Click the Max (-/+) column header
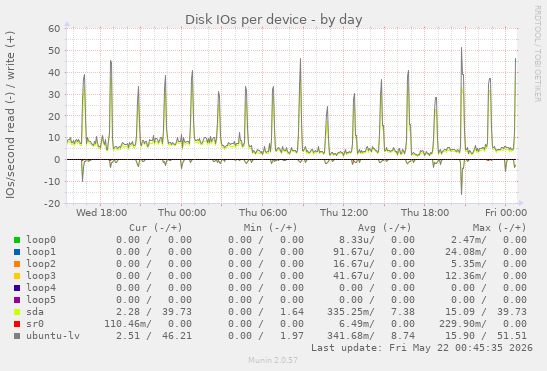The height and width of the screenshot is (371, 547). [x=499, y=228]
